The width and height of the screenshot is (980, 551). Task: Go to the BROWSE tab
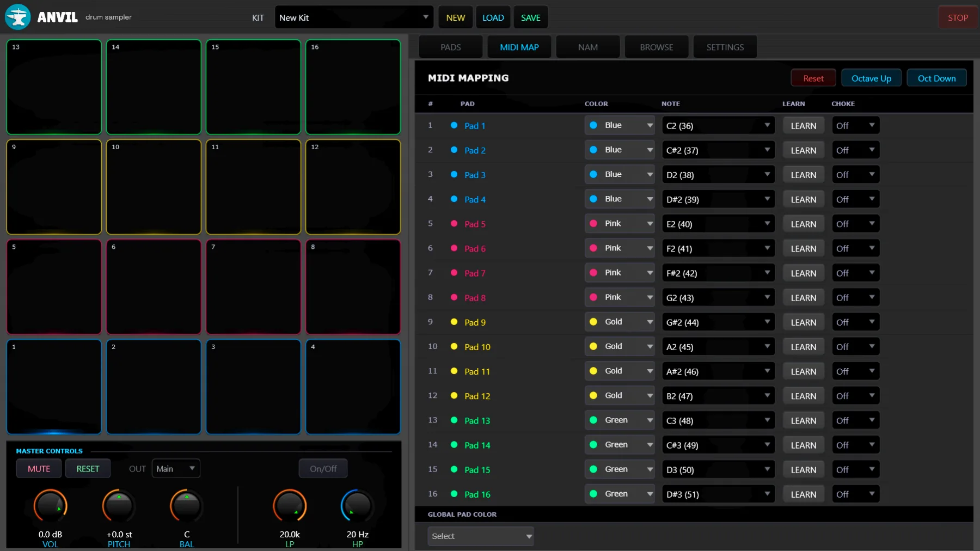656,47
